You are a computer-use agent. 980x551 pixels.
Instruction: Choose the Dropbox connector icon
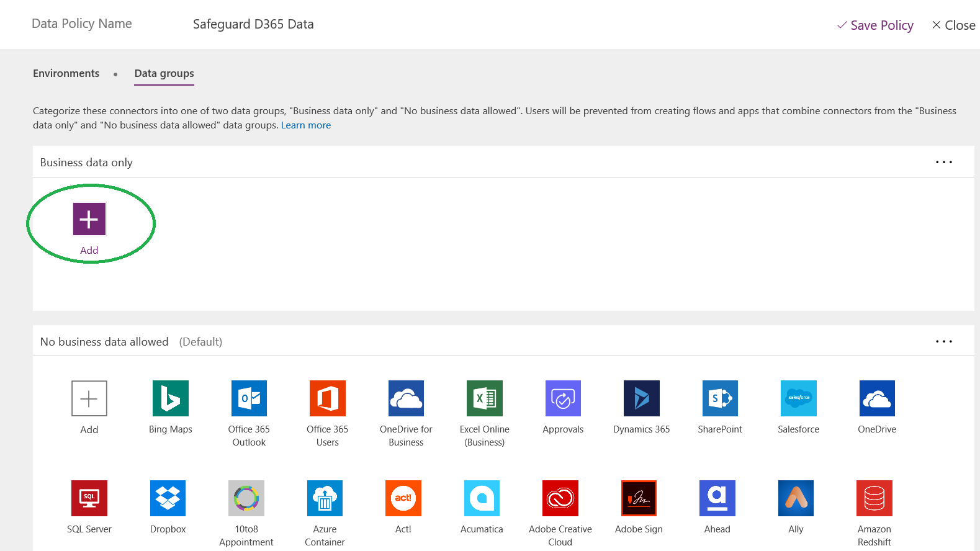tap(168, 498)
